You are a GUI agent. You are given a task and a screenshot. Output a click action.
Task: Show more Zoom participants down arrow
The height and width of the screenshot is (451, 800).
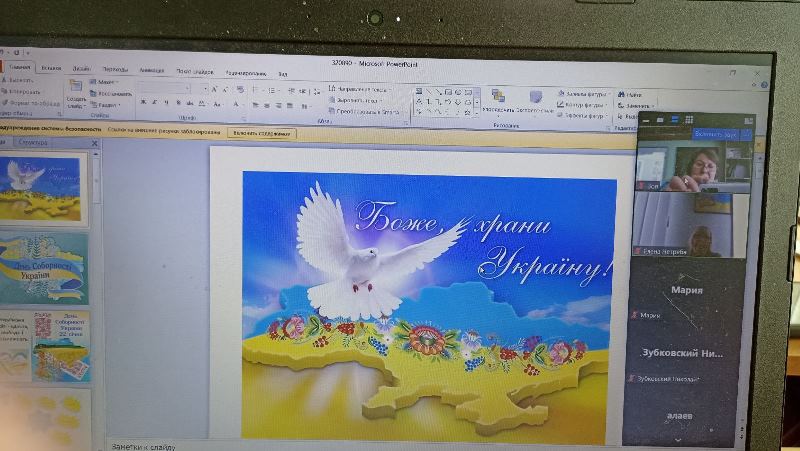coord(678,440)
